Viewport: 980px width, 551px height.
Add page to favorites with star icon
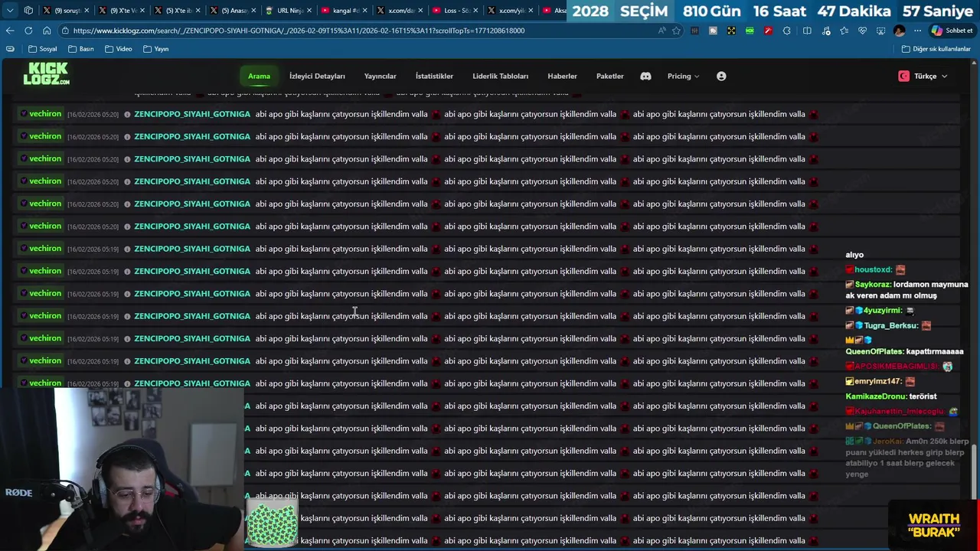(676, 31)
